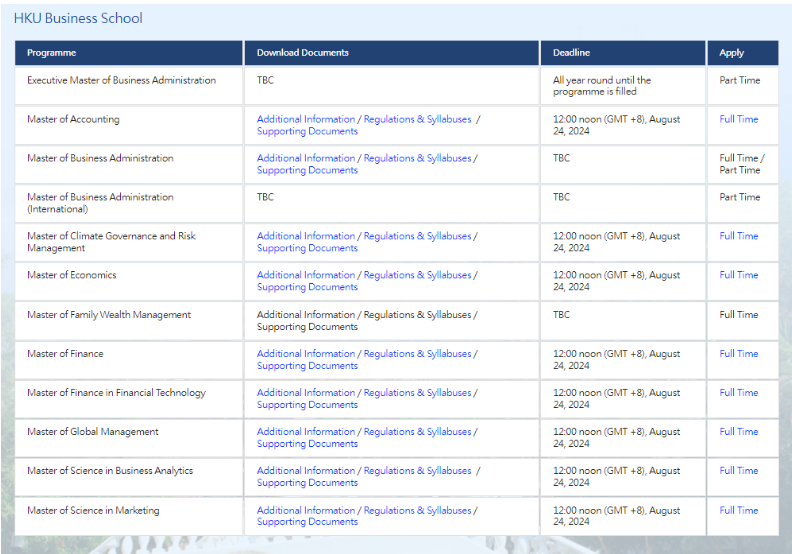Open Master of Economics Additional Information
The height and width of the screenshot is (554, 792).
[x=306, y=275]
